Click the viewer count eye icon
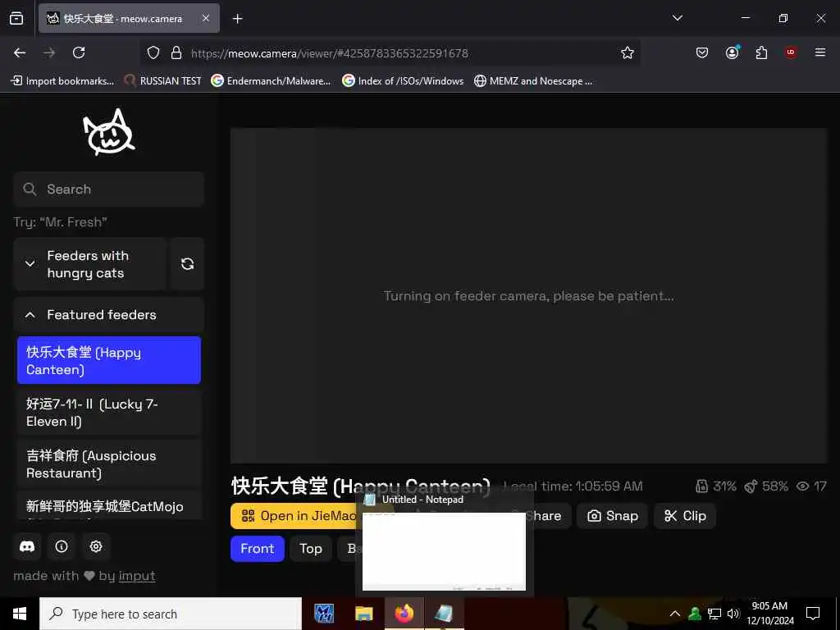This screenshot has width=840, height=630. point(802,486)
